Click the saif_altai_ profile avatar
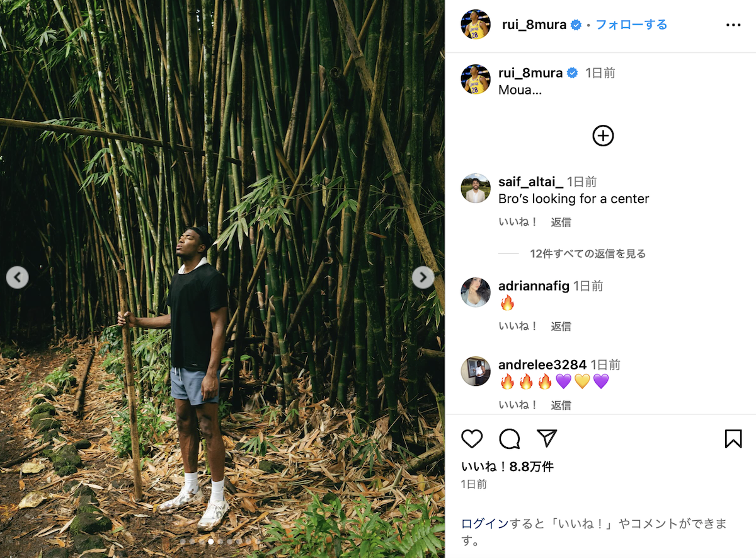 [476, 188]
